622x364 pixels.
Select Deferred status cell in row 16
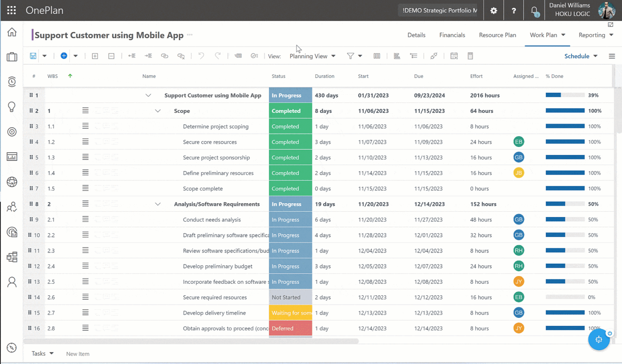pyautogui.click(x=290, y=328)
